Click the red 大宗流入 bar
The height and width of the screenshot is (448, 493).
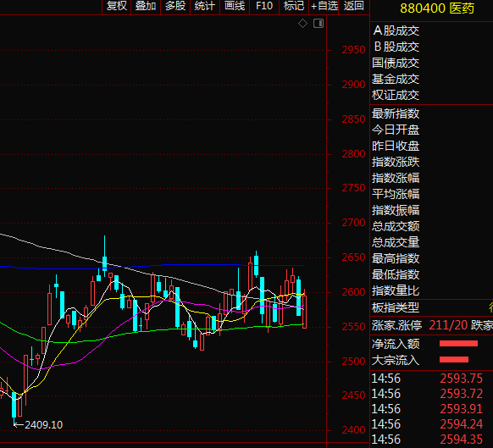[x=454, y=359]
